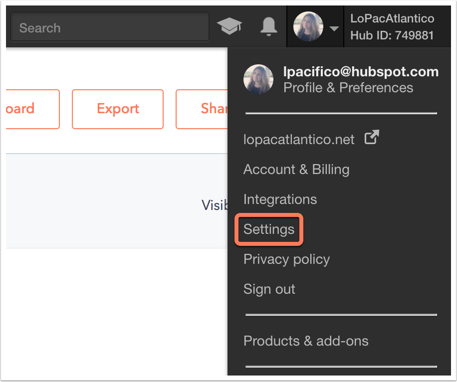Open Account & Billing
Image resolution: width=457 pixels, height=382 pixels.
(x=296, y=169)
